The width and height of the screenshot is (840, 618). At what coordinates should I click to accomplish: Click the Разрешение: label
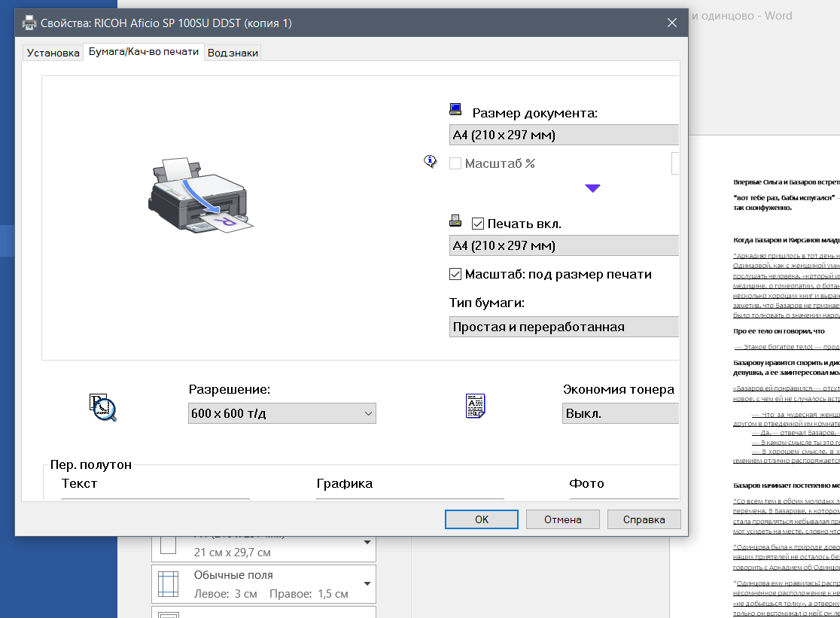pos(230,389)
